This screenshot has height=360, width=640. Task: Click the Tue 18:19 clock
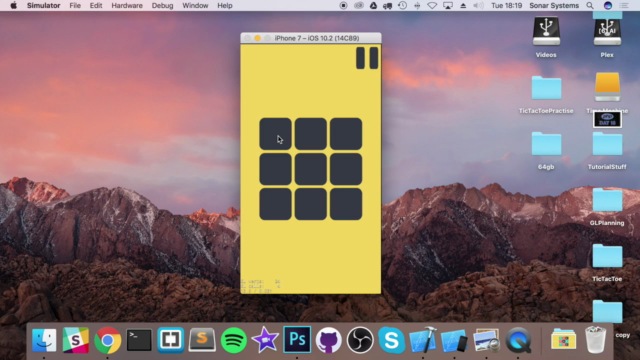pos(507,6)
